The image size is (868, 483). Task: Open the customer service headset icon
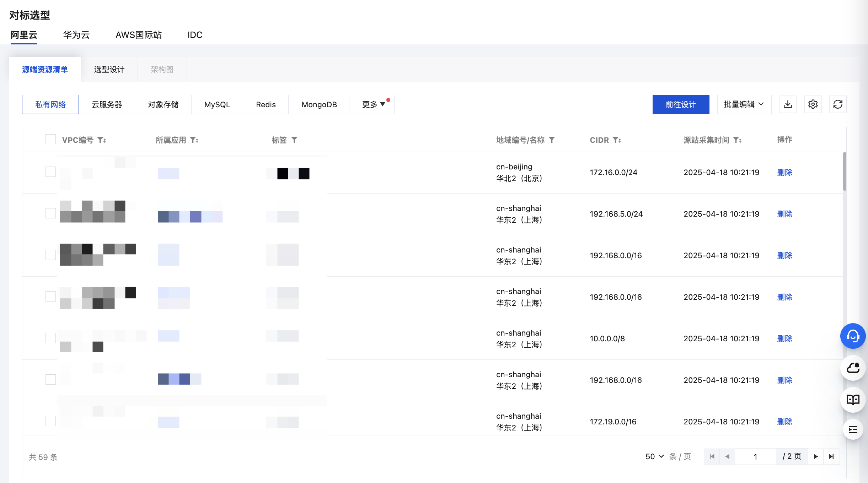(853, 336)
